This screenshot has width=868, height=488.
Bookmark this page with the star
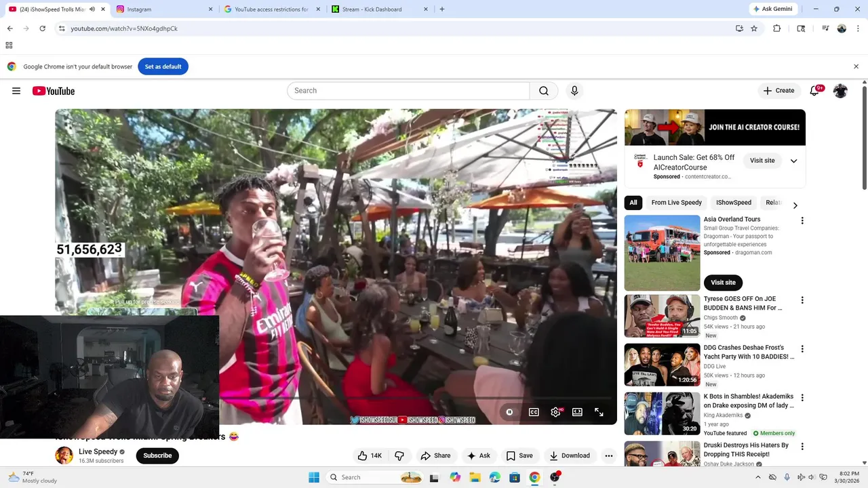pyautogui.click(x=754, y=28)
